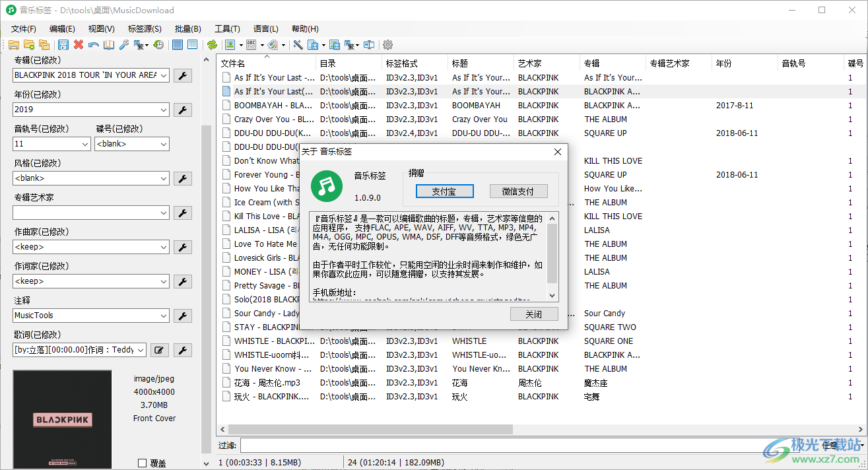Click the magic wand auto-tag icon
Screen dimensions: 868x470
[298, 44]
